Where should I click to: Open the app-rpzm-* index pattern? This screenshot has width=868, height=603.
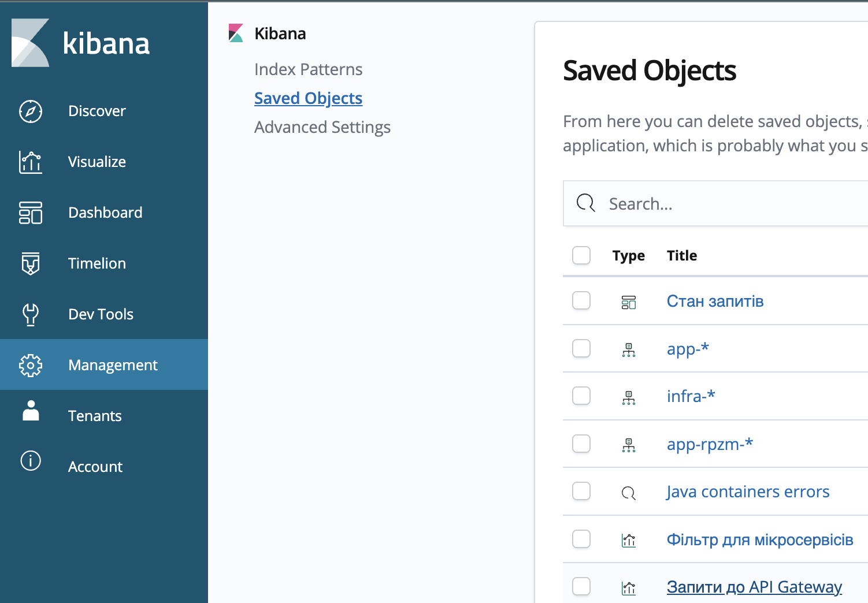[710, 444]
